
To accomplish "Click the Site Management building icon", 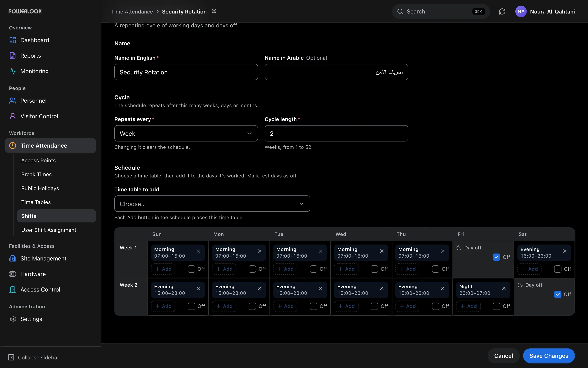I will pos(13,258).
